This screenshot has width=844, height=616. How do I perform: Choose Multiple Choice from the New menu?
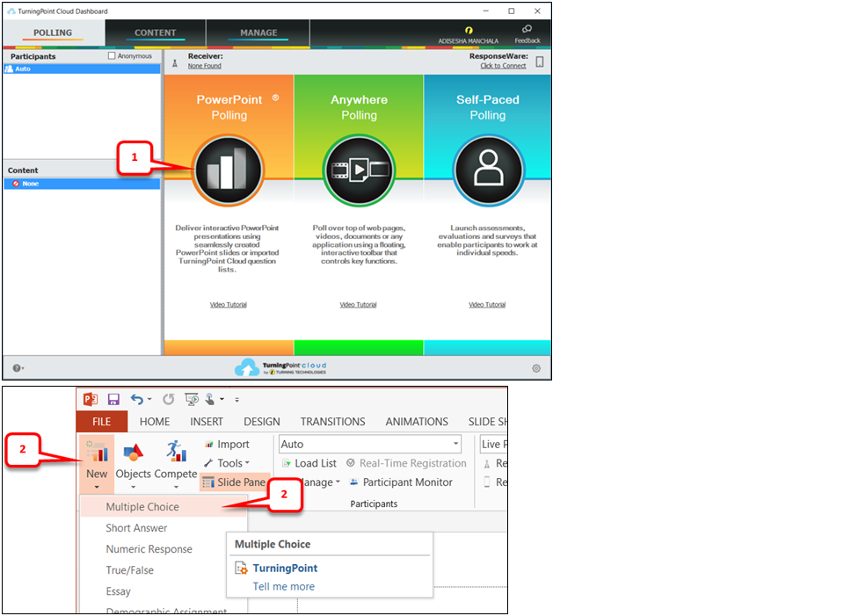(x=164, y=507)
